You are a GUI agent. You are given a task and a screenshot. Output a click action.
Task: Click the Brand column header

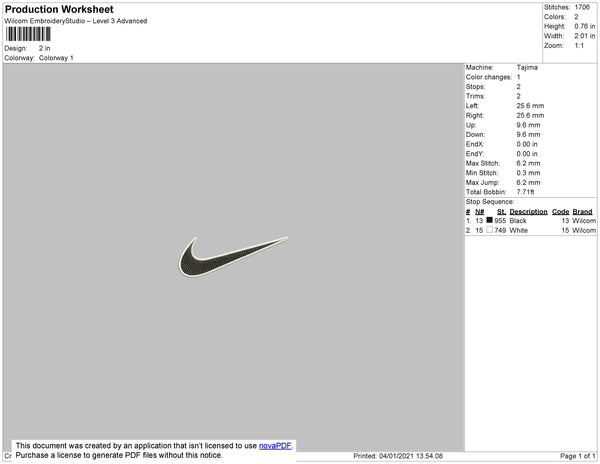pos(582,212)
